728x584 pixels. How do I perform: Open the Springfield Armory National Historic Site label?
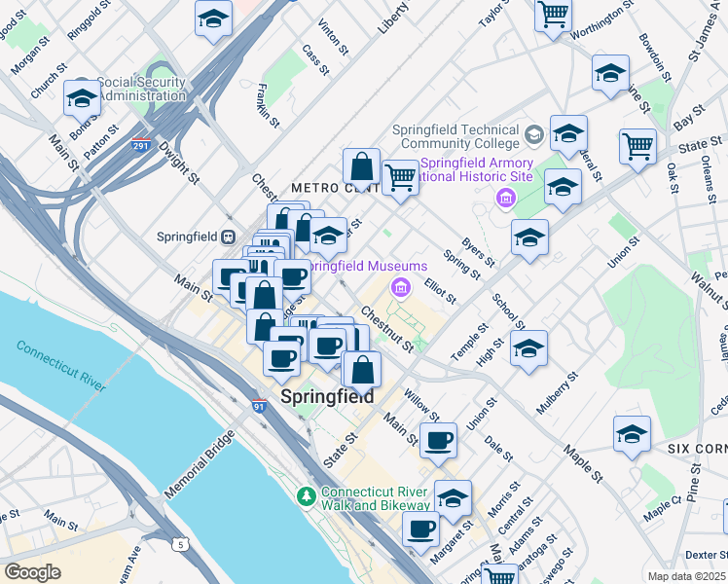(x=476, y=170)
